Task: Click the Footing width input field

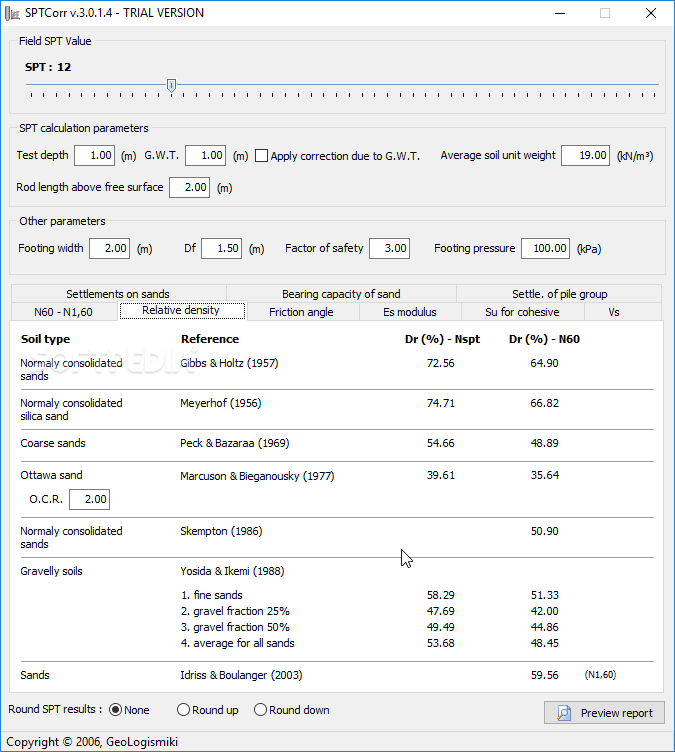Action: point(109,248)
